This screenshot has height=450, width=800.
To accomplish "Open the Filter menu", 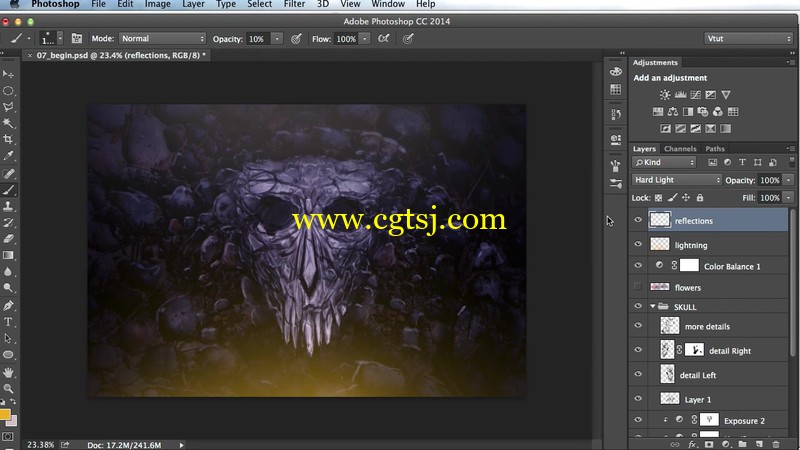I will [294, 4].
